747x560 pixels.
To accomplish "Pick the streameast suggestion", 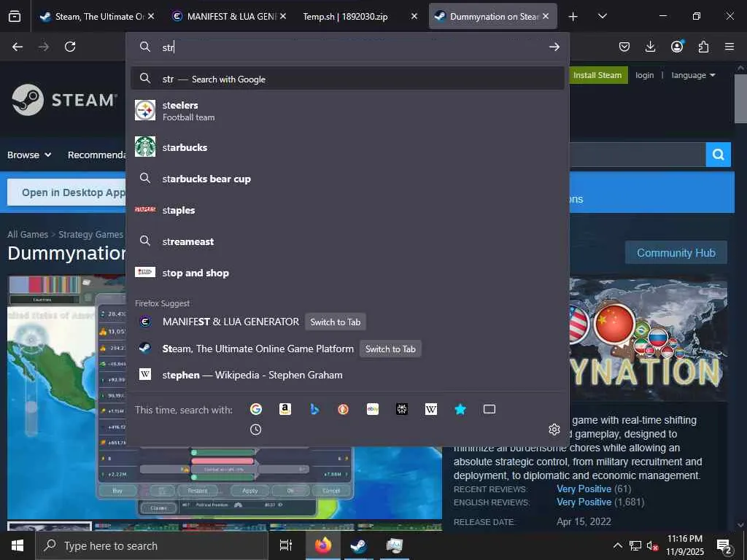I will [x=347, y=241].
